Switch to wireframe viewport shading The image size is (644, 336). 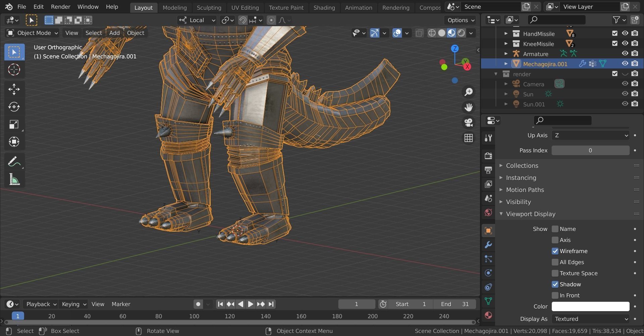tap(432, 33)
